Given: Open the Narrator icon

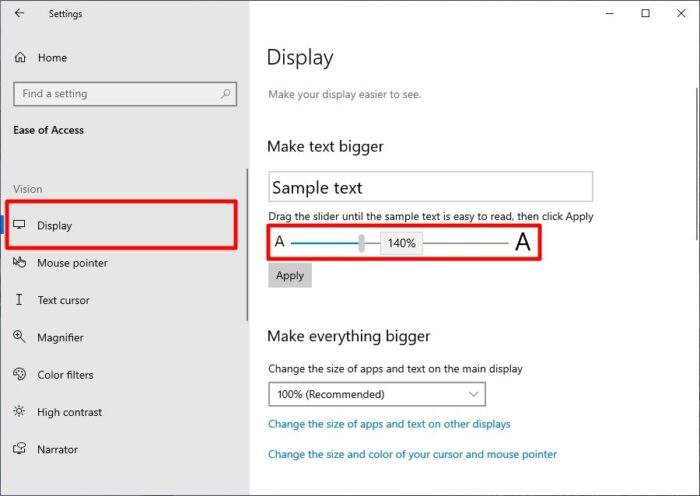Looking at the screenshot, I should 19,448.
